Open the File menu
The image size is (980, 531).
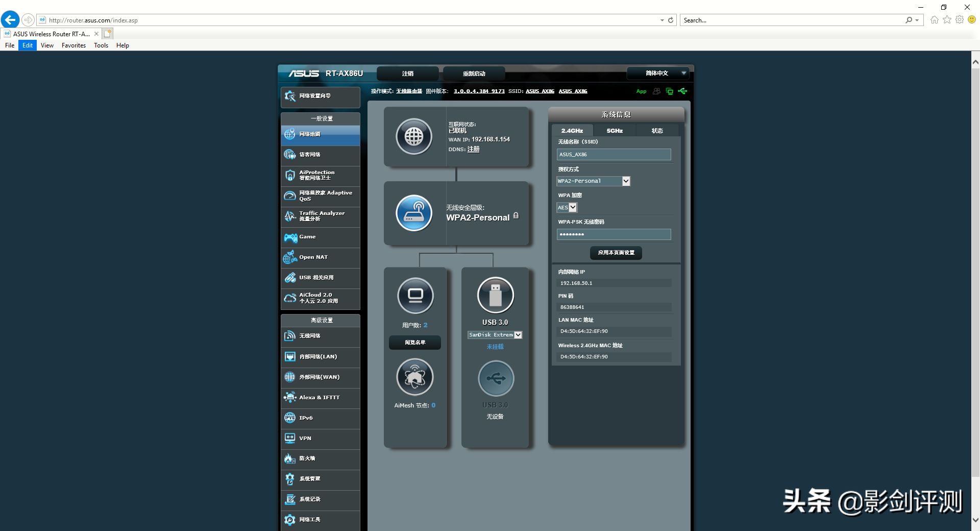[10, 45]
